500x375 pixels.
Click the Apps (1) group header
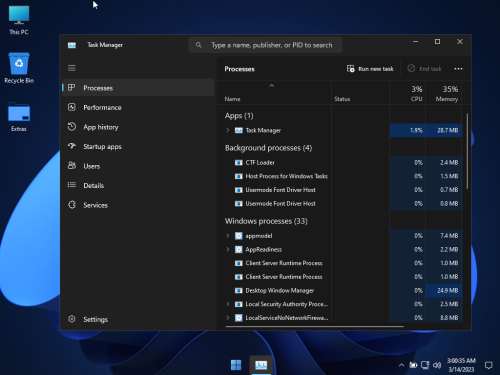point(239,116)
